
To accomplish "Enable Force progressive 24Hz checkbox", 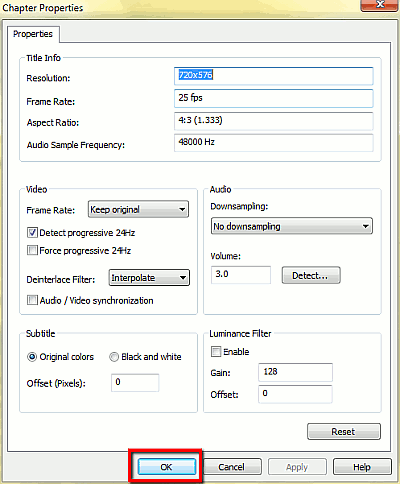I will click(32, 250).
